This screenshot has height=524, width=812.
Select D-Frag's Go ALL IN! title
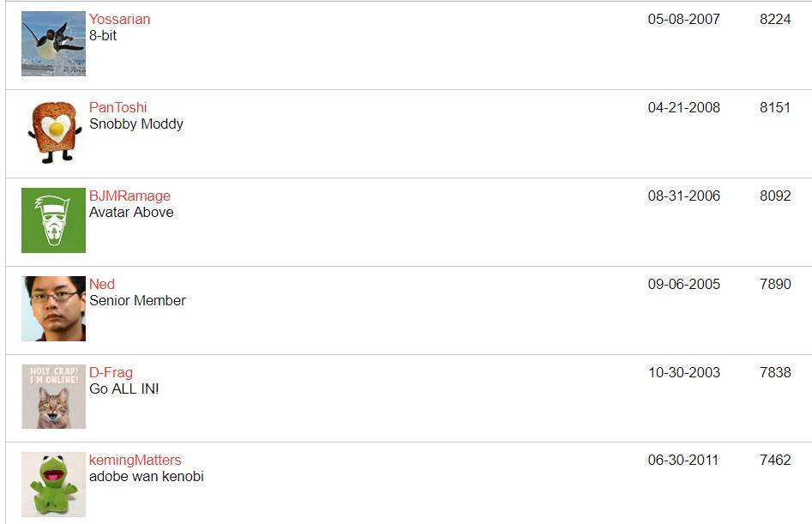124,388
